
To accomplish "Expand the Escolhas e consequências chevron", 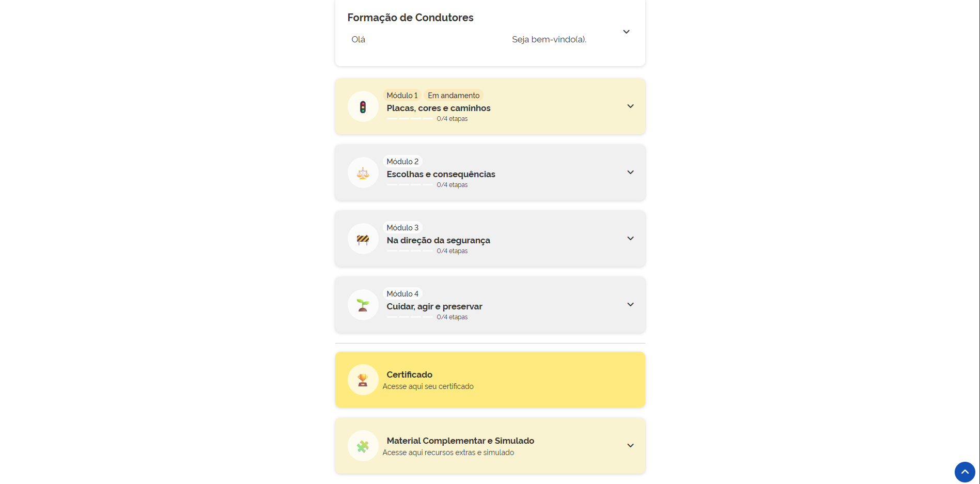I will (x=630, y=173).
